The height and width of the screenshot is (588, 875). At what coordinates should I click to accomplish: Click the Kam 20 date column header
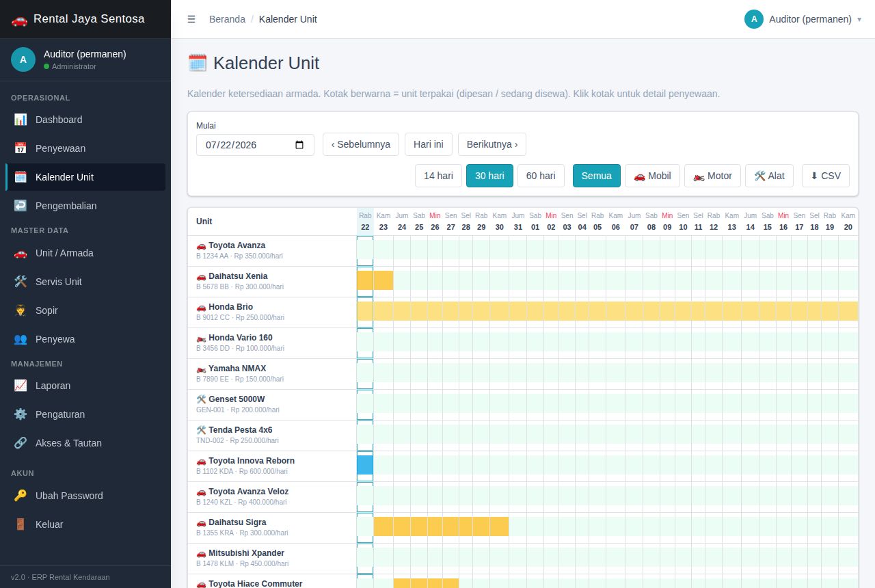click(x=848, y=222)
